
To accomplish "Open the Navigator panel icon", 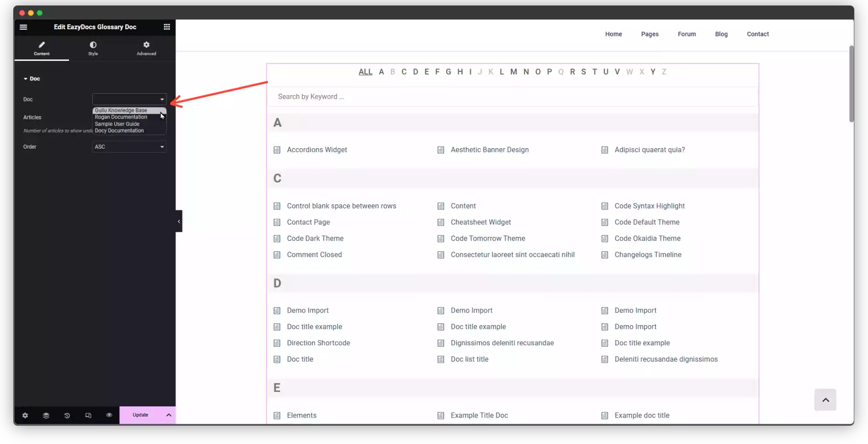I will tap(46, 415).
